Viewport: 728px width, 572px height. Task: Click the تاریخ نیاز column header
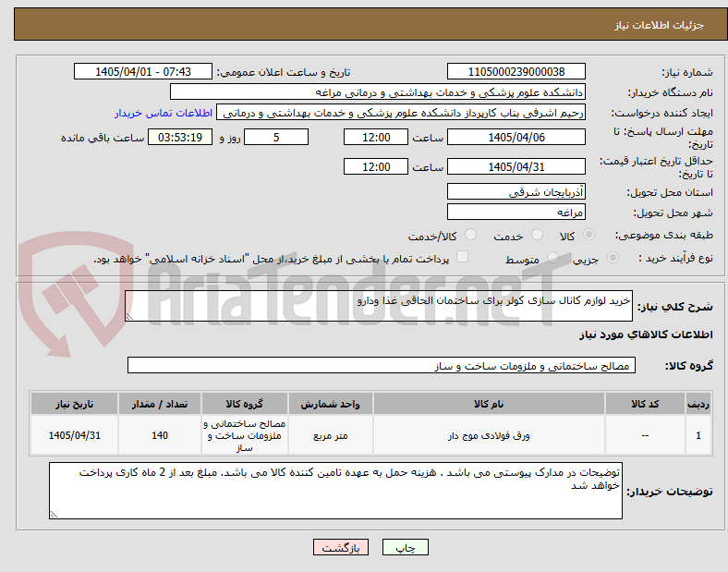pos(74,404)
